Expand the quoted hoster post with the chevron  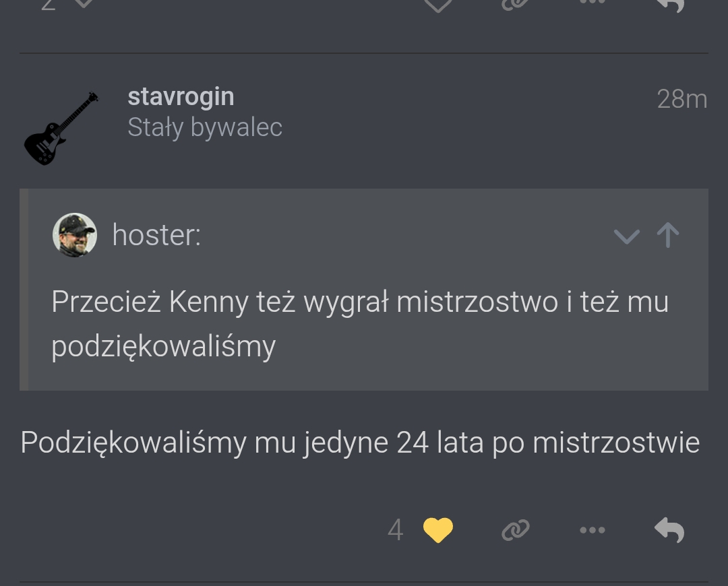tap(626, 236)
